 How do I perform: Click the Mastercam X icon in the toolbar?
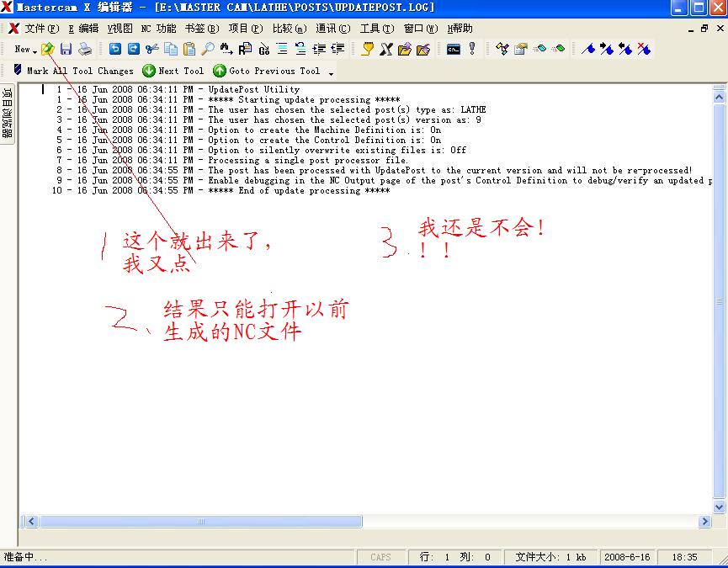pos(385,49)
